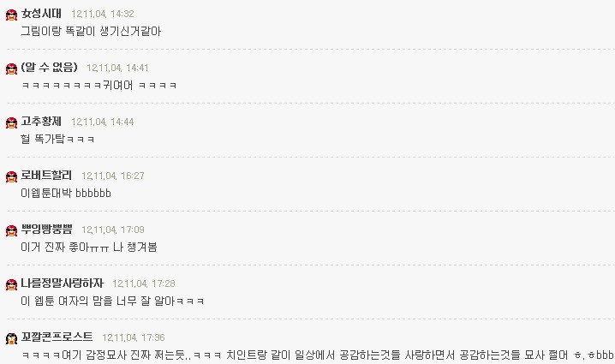Select the 뿌잉빵뿡쁨 nickname
Image resolution: width=615 pixels, height=364 pixels.
[46, 229]
